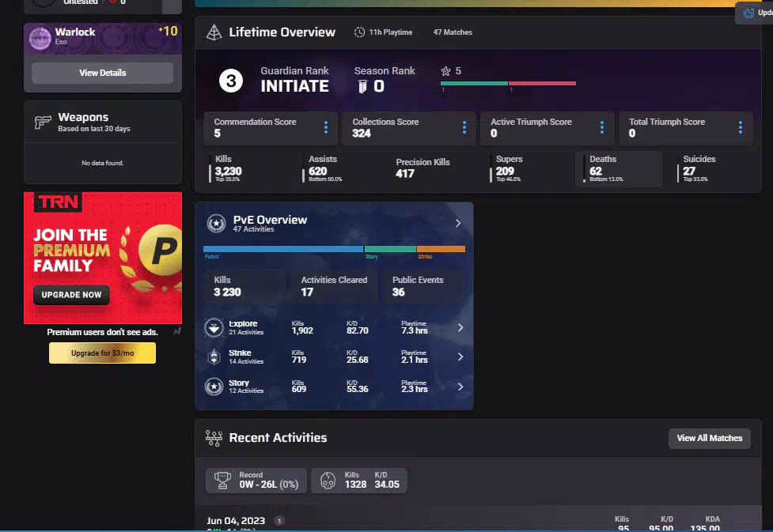Click the Explore activity icon
The image size is (773, 532).
coord(214,327)
